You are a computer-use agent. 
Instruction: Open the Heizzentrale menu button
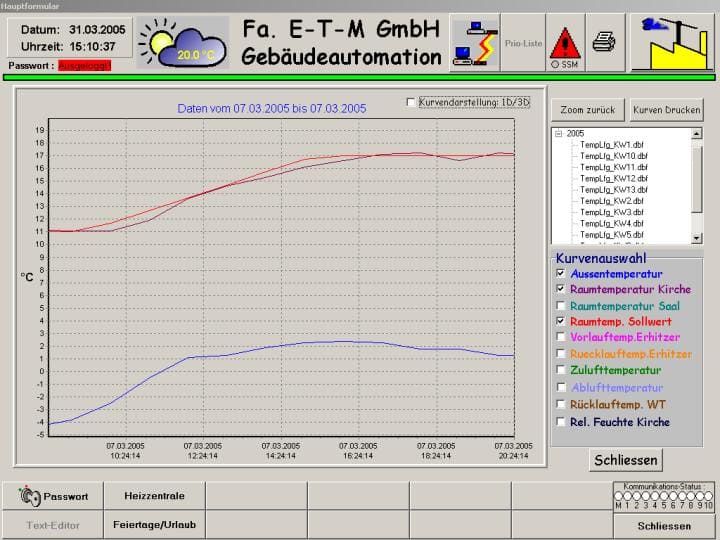pos(148,495)
